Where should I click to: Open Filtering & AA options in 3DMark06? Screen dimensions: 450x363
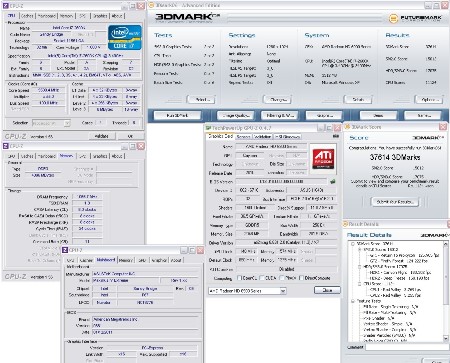(x=280, y=116)
